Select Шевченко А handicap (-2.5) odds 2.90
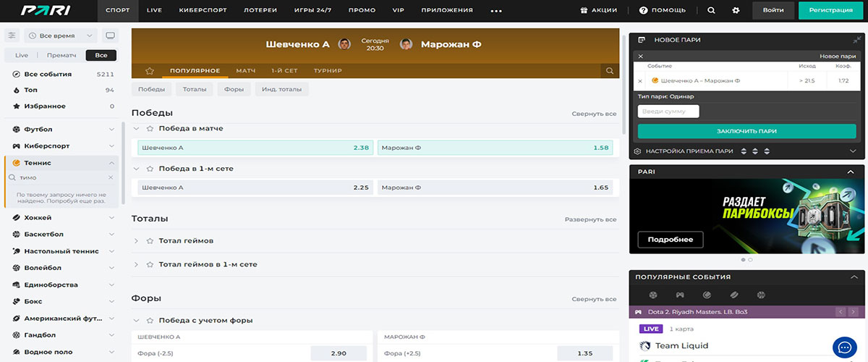Viewport: 868px width, 362px height. (339, 353)
